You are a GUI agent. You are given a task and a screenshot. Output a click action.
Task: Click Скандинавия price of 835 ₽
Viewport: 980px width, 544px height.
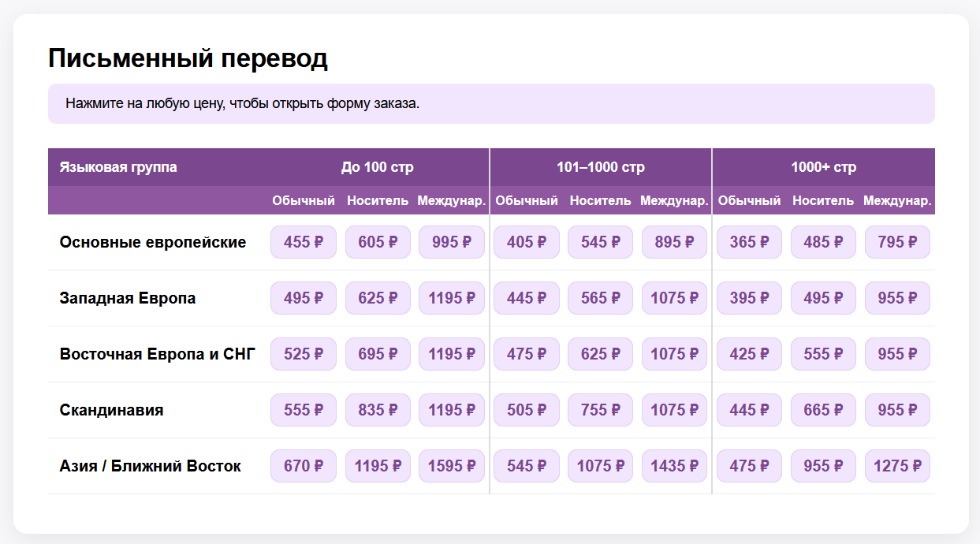coord(378,410)
